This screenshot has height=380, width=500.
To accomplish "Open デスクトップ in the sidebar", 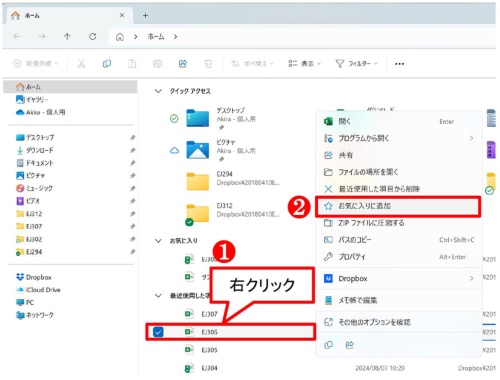I will (x=35, y=137).
